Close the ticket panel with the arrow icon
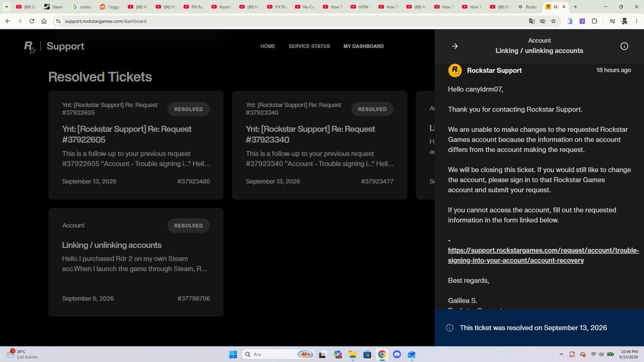 pos(455,46)
